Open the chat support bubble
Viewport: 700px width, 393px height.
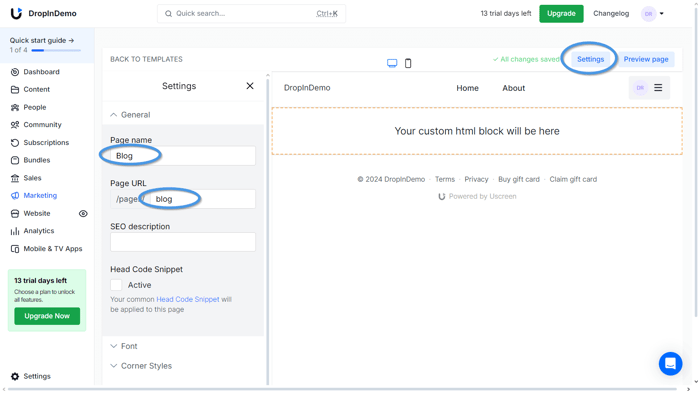click(671, 364)
